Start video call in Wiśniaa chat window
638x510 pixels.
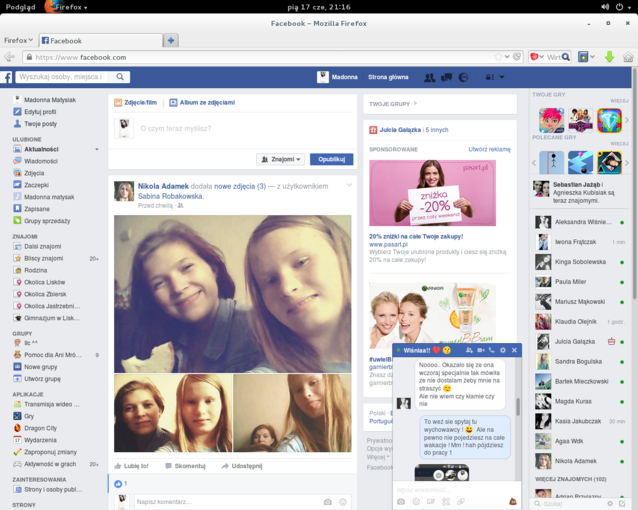(481, 350)
